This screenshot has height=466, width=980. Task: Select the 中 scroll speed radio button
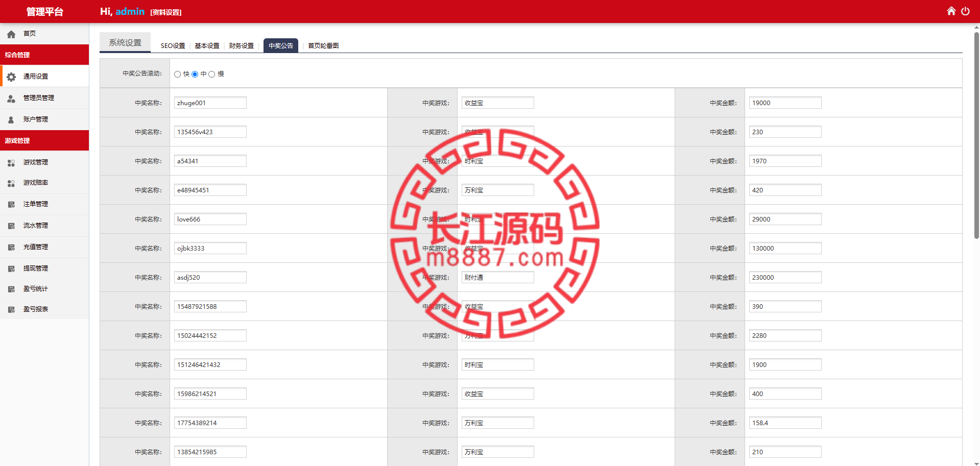pos(195,75)
